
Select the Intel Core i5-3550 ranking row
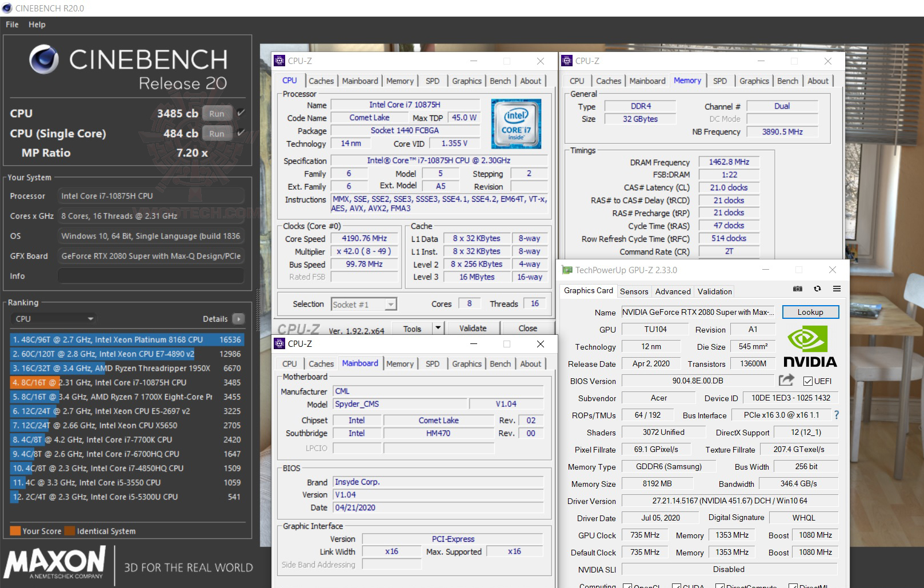point(127,482)
